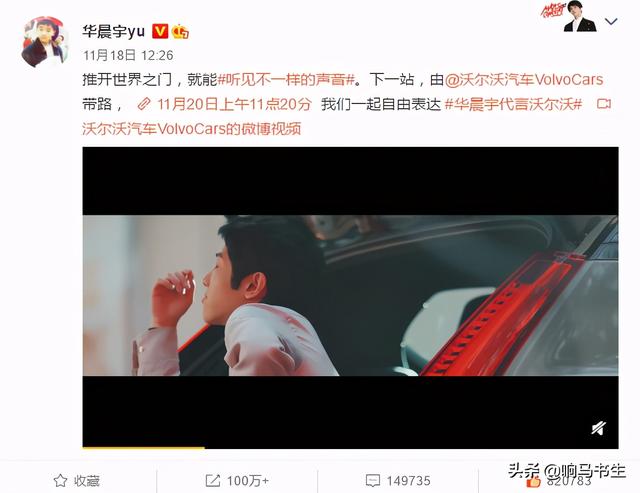Play the Volvo video preview
This screenshot has height=493, width=640.
(x=351, y=298)
